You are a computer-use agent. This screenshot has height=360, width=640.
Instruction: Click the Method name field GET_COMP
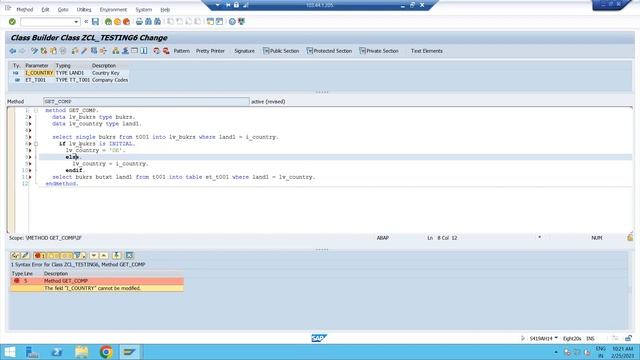coord(146,101)
